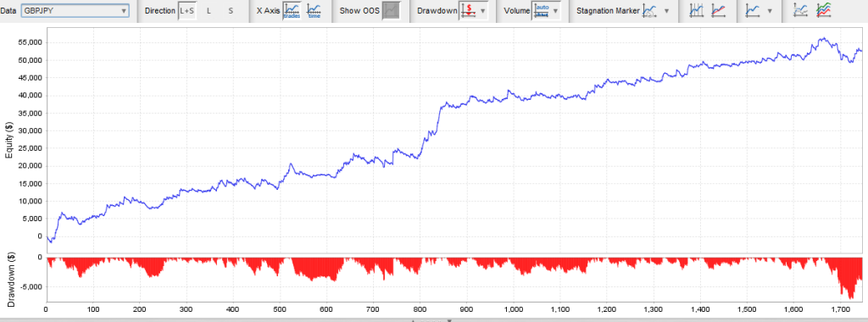Click the 35,000 equity axis value
868x322 pixels.
31,113
